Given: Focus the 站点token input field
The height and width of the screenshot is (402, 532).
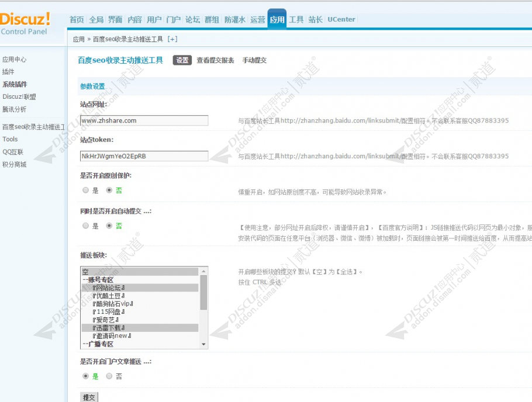Looking at the screenshot, I should [144, 156].
